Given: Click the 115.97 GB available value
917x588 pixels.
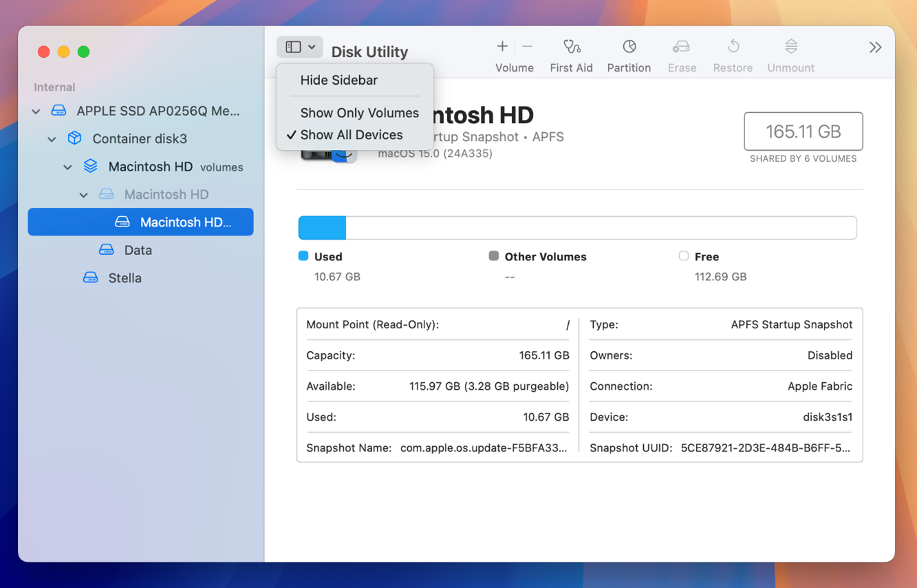Looking at the screenshot, I should tap(489, 387).
